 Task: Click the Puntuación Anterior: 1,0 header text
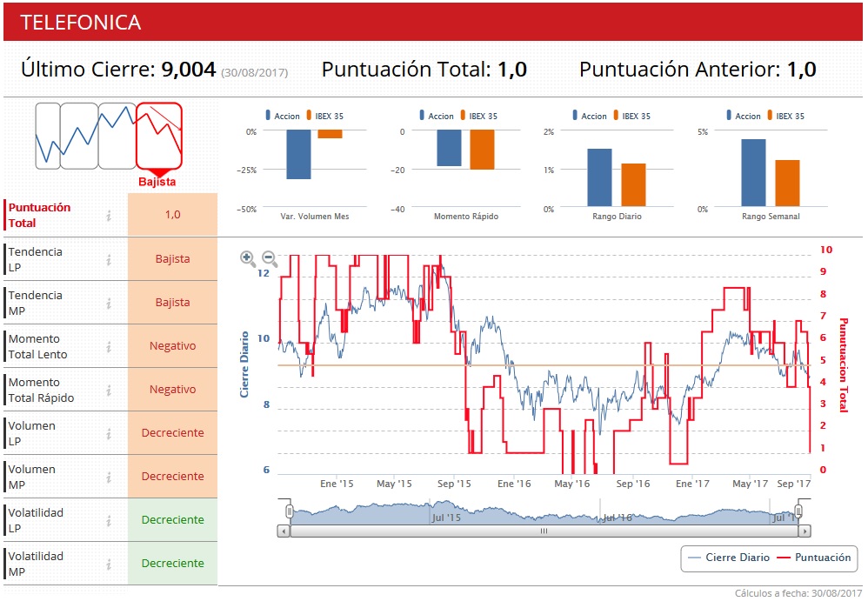pyautogui.click(x=698, y=70)
